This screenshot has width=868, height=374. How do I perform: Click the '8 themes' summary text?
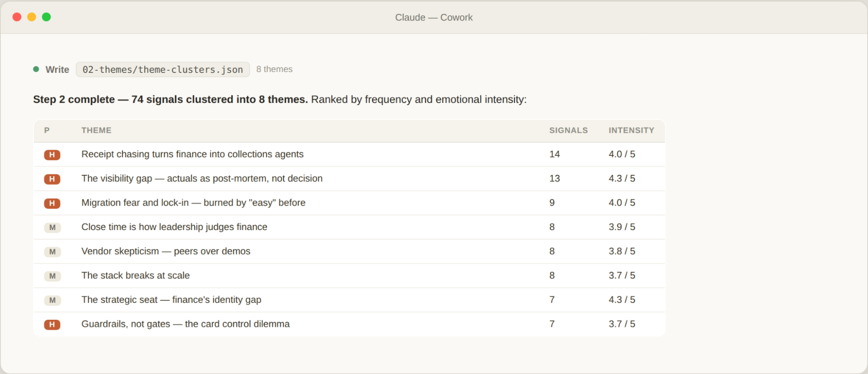click(x=274, y=69)
